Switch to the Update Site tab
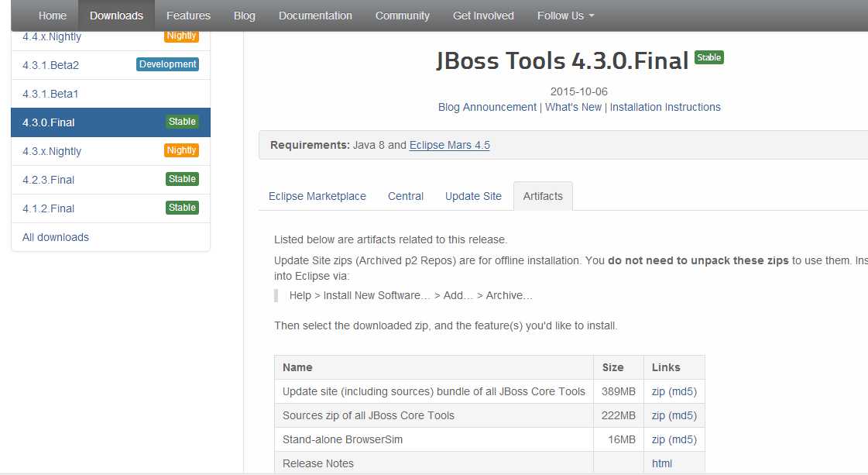This screenshot has height=475, width=868. (x=473, y=196)
